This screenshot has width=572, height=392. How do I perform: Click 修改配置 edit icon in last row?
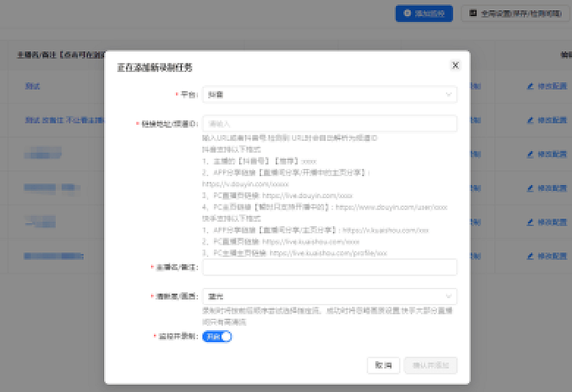(x=530, y=256)
